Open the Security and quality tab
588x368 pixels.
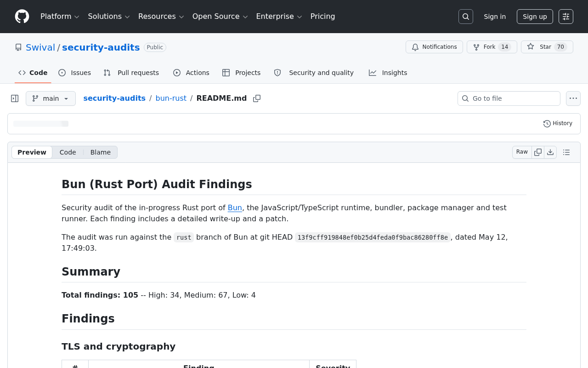tap(314, 73)
